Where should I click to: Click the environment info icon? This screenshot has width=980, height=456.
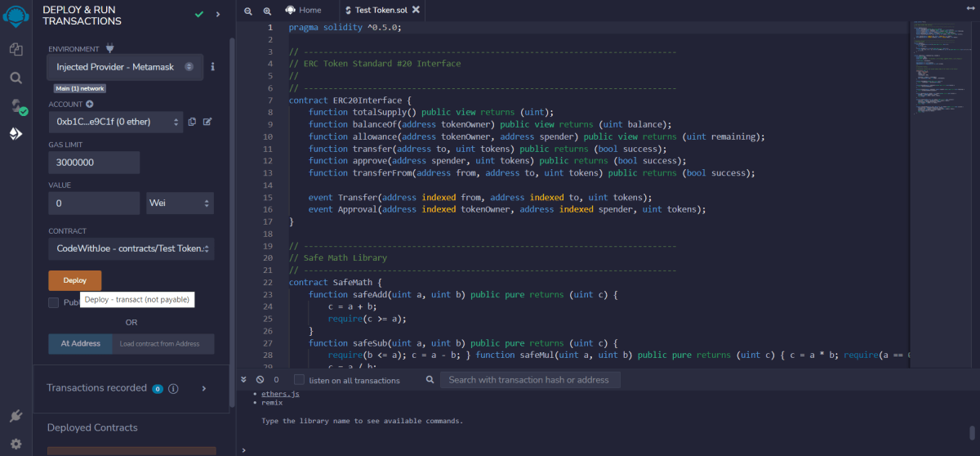tap(212, 66)
